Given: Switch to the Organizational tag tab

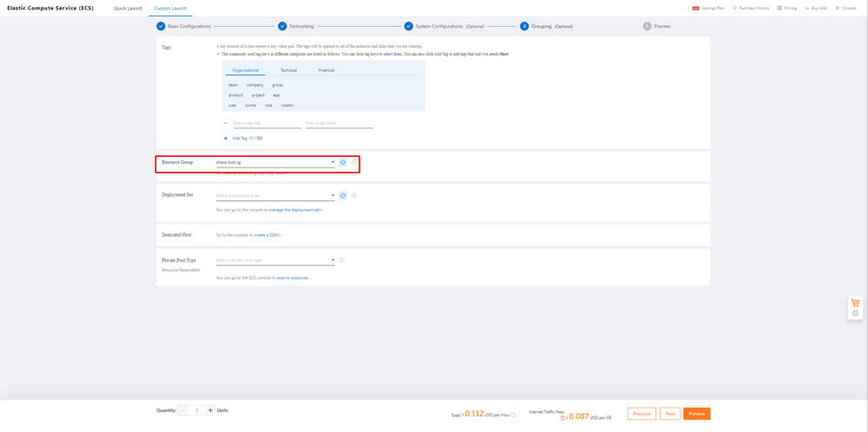Looking at the screenshot, I should [x=246, y=70].
